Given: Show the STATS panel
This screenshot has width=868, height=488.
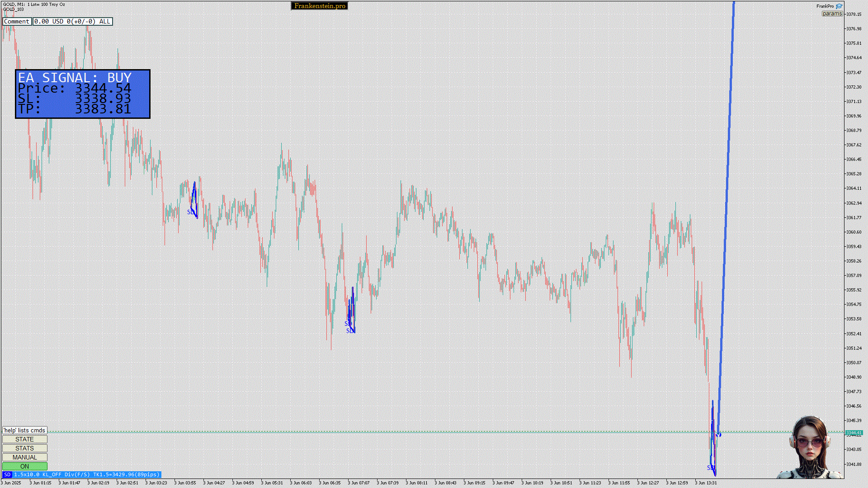Looking at the screenshot, I should click(x=24, y=449).
